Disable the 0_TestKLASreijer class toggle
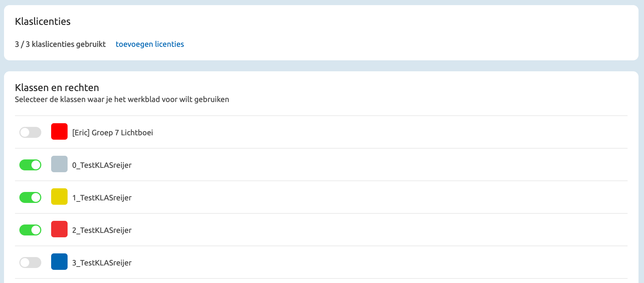The height and width of the screenshot is (283, 644). pos(30,165)
